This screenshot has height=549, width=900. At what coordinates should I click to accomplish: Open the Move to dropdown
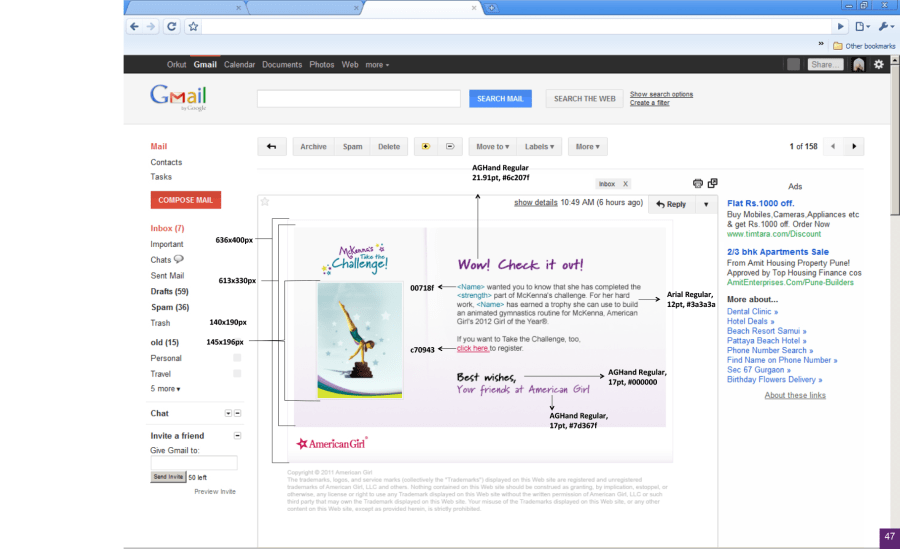(x=492, y=147)
